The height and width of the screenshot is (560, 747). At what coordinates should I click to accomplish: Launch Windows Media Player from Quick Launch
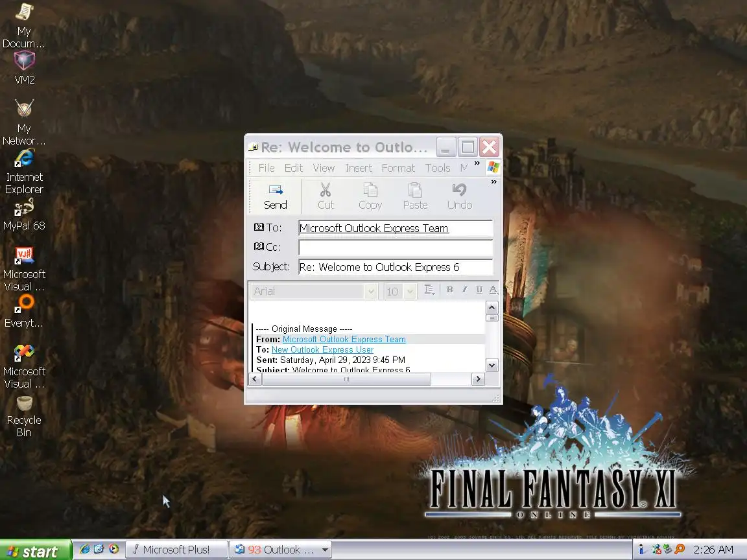(x=114, y=550)
